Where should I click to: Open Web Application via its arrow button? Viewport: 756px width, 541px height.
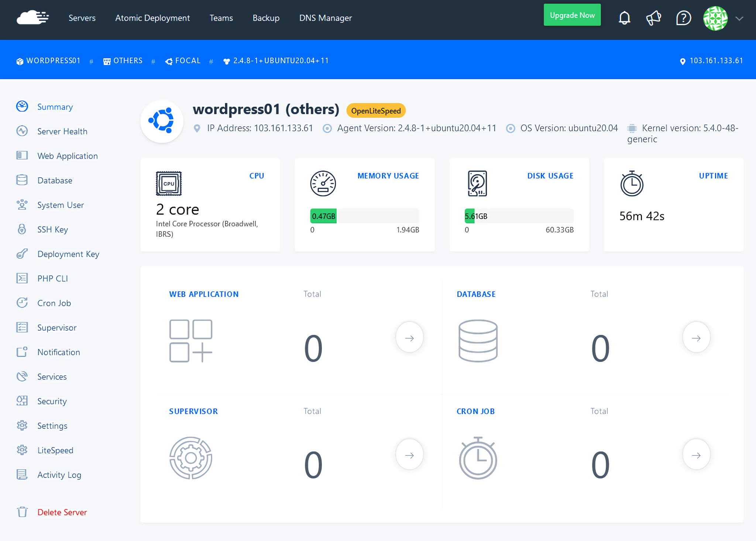pyautogui.click(x=409, y=337)
